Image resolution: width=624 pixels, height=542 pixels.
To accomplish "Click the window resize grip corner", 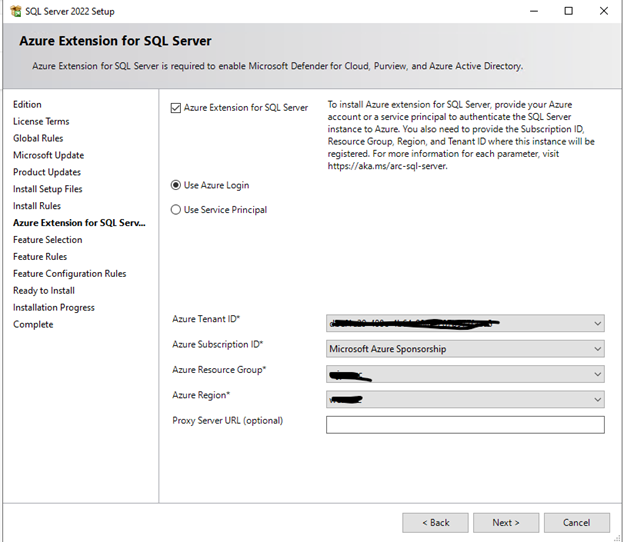I will point(617,538).
